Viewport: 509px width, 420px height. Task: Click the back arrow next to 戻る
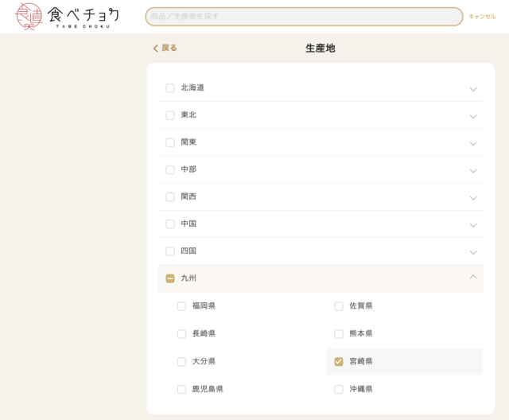tap(156, 49)
